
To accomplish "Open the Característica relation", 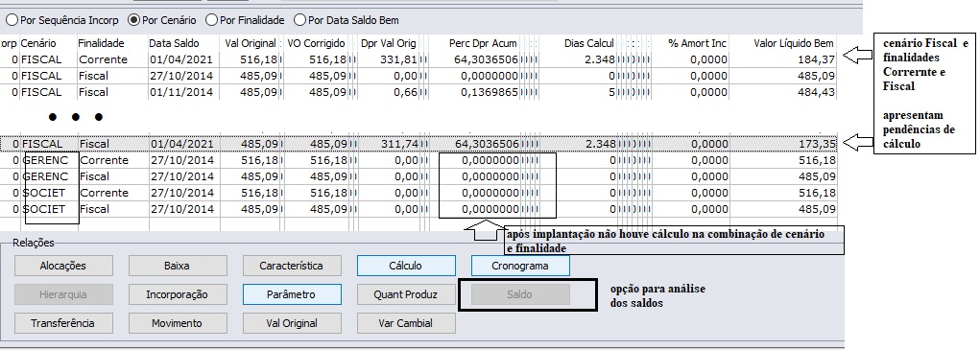I will 291,266.
